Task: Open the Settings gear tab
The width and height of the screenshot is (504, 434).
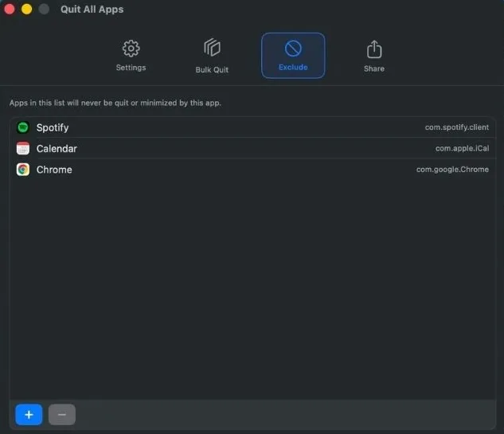Action: click(131, 56)
